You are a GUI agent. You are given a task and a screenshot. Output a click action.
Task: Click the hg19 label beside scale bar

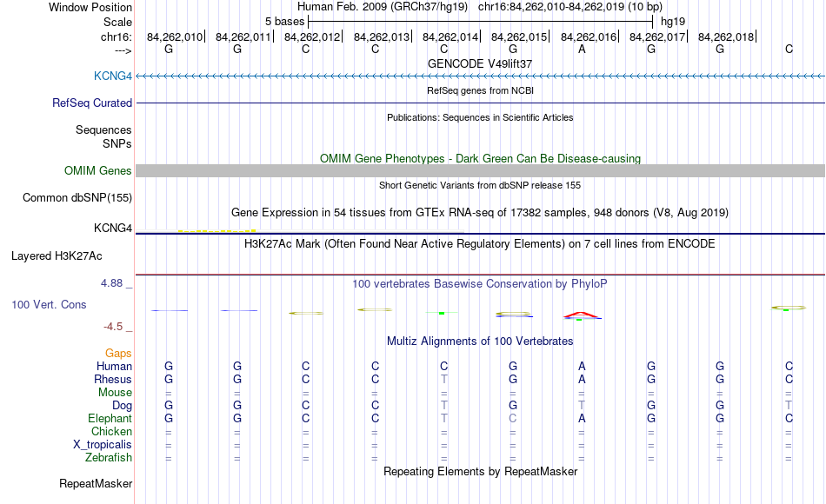(673, 22)
